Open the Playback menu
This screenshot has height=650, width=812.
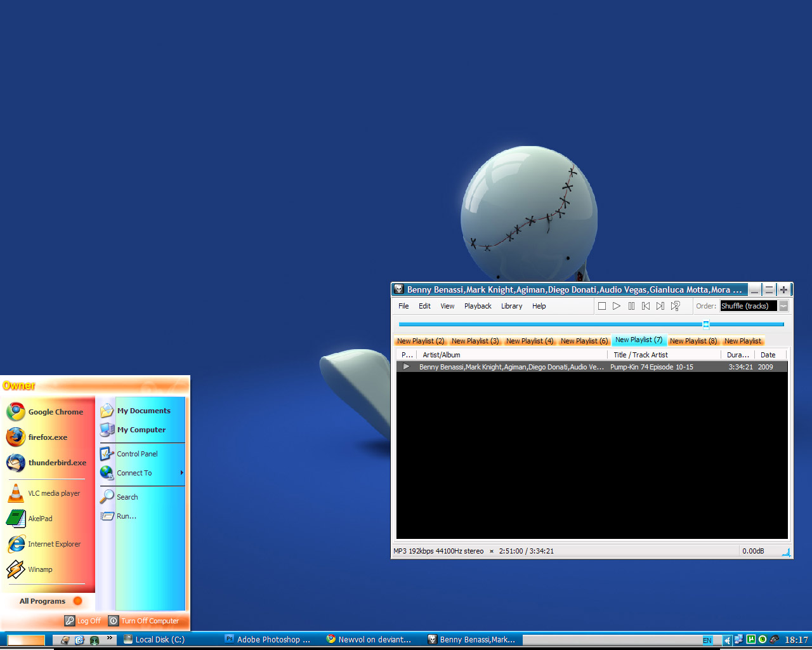478,306
